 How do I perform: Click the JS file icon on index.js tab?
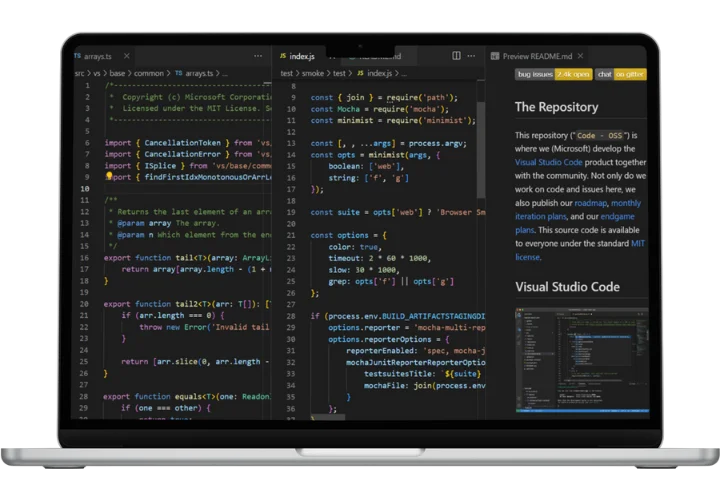[x=283, y=56]
